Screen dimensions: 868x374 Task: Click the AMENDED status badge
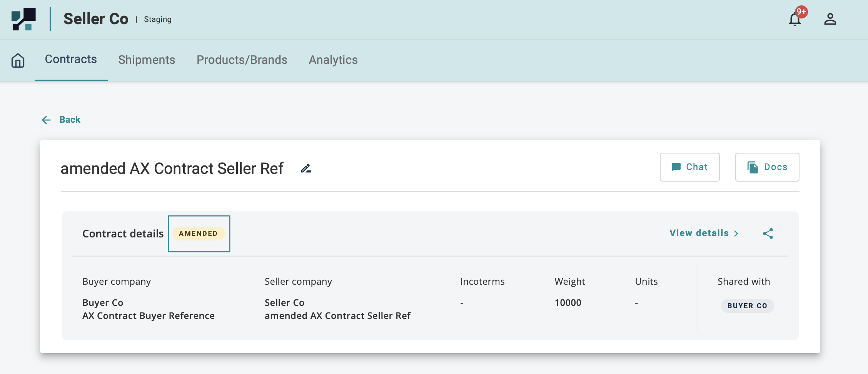(198, 234)
